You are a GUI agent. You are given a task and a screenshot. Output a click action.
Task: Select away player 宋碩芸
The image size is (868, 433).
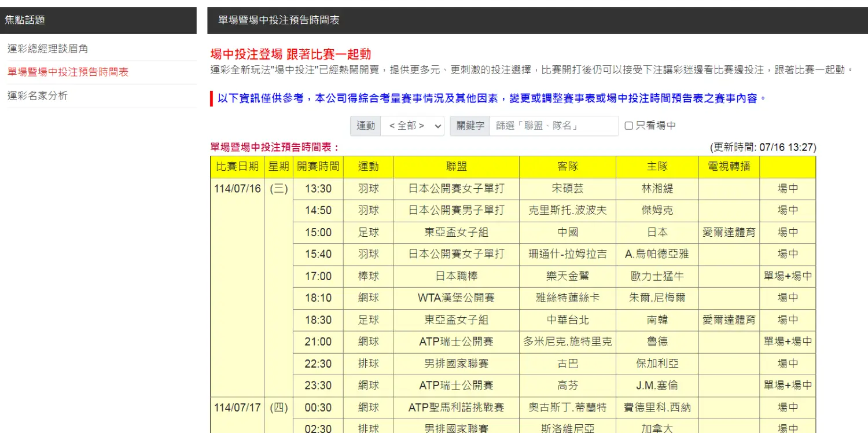[x=568, y=189]
